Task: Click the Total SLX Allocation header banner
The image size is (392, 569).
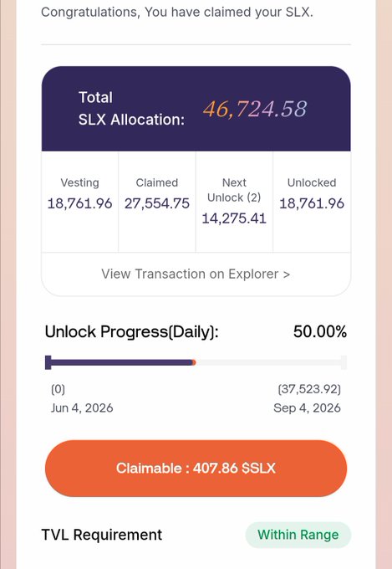Action: click(x=196, y=109)
